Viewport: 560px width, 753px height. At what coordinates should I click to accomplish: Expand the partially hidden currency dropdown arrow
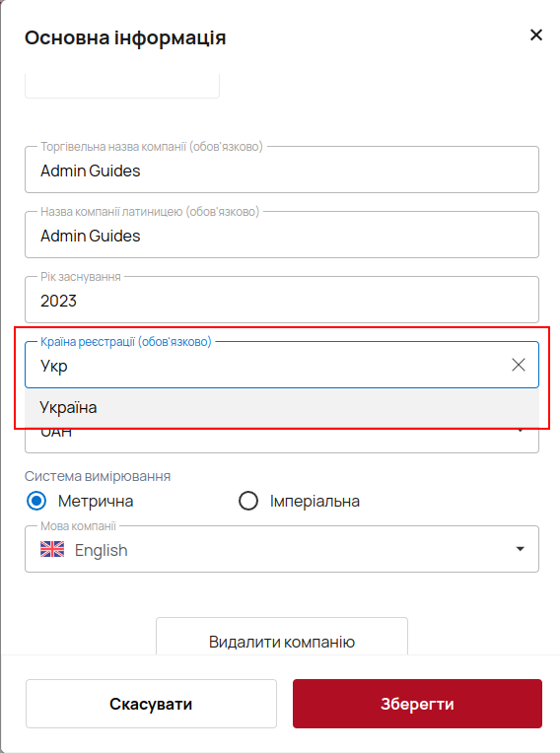tap(521, 431)
